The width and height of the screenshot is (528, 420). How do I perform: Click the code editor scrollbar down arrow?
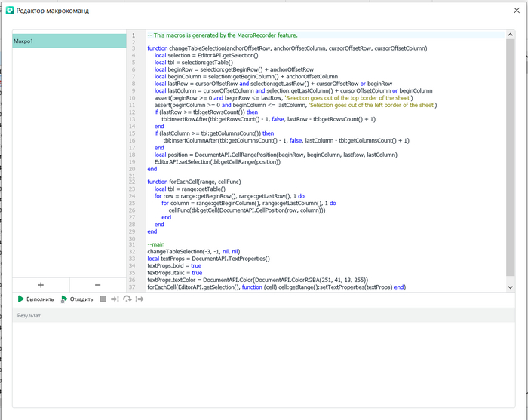[x=511, y=287]
